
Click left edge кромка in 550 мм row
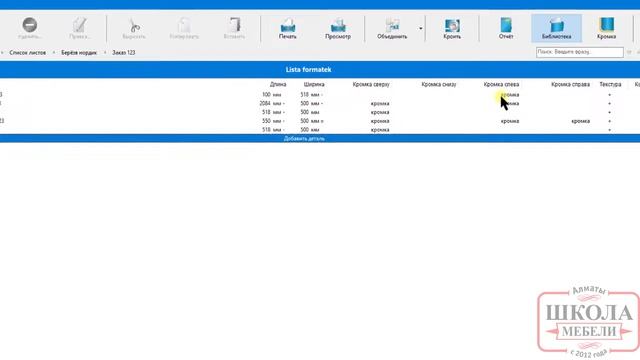510,121
